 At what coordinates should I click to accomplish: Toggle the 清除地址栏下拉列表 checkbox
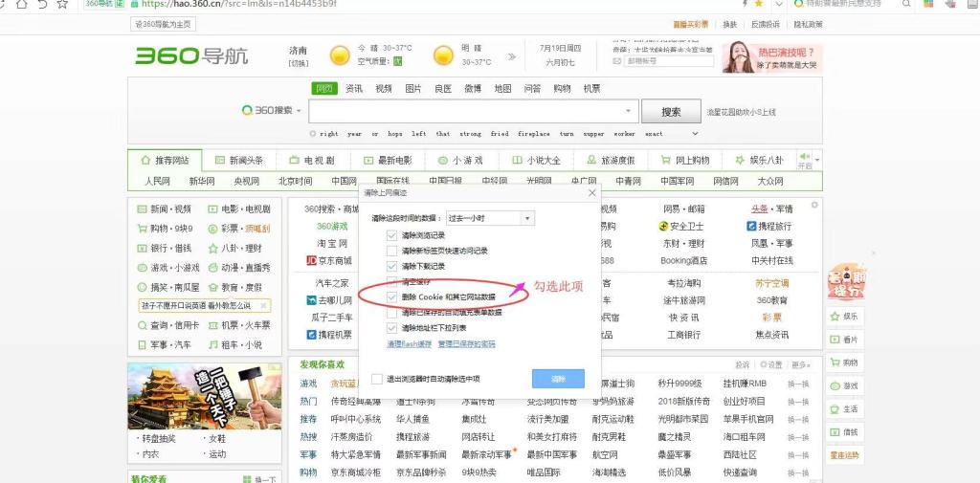(391, 327)
